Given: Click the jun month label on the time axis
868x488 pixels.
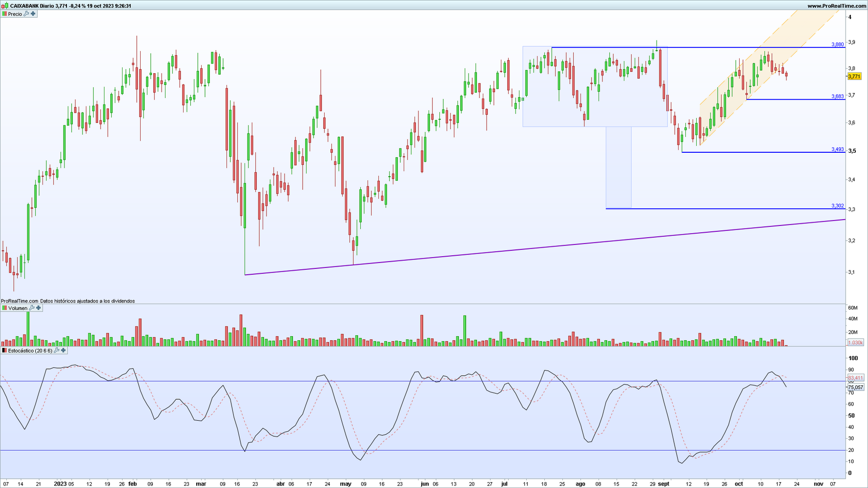Looking at the screenshot, I should pyautogui.click(x=425, y=484).
